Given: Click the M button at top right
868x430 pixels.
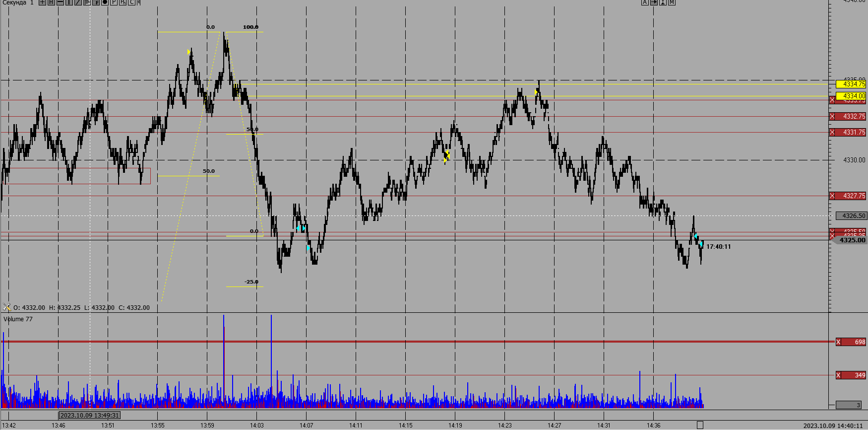Looking at the screenshot, I should (672, 2).
